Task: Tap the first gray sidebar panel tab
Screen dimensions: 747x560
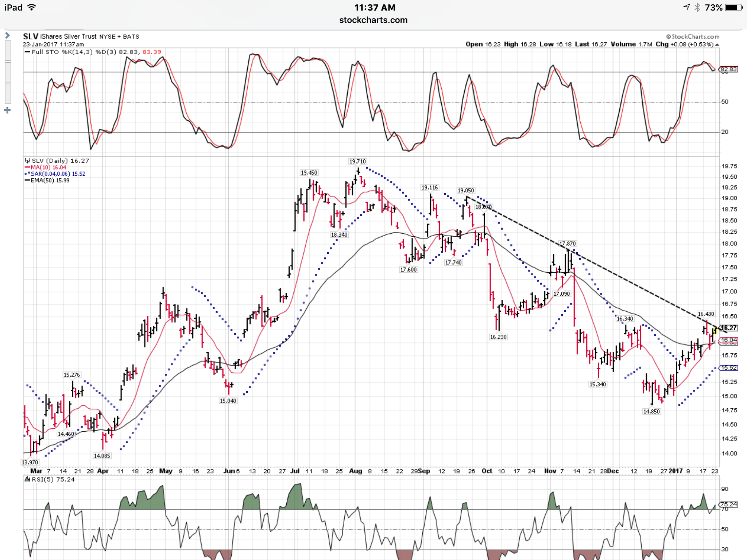Action: [8, 51]
